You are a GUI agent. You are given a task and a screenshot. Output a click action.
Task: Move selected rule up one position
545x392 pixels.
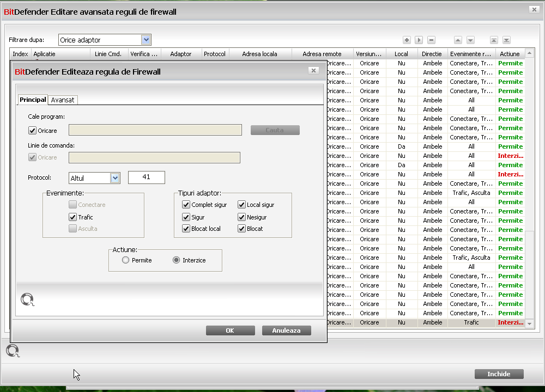click(x=458, y=40)
